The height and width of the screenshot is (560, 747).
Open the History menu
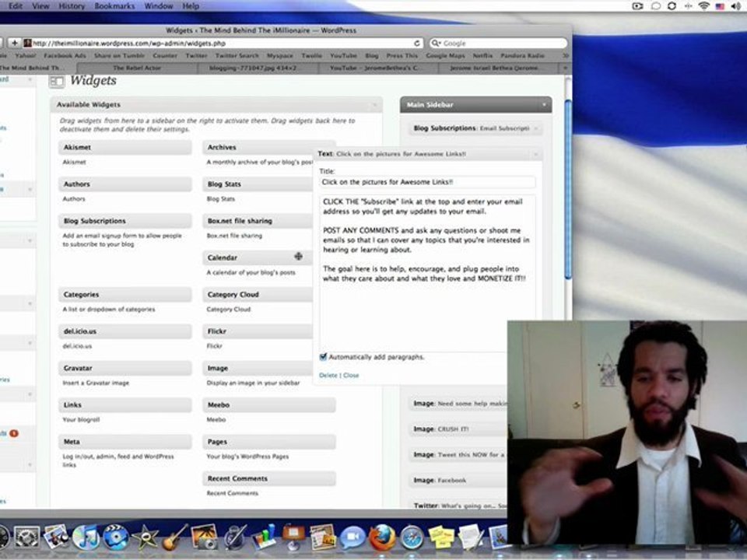coord(72,6)
